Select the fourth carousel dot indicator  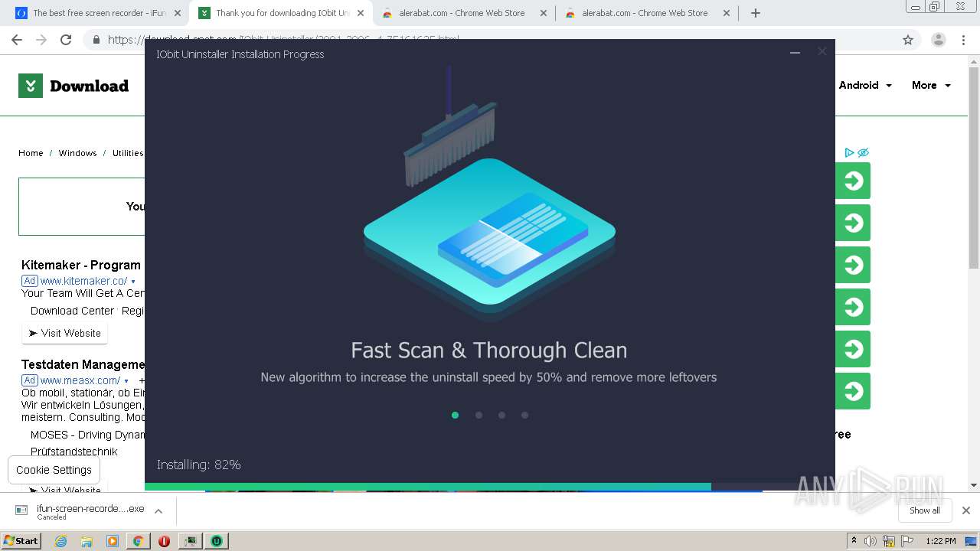click(524, 415)
